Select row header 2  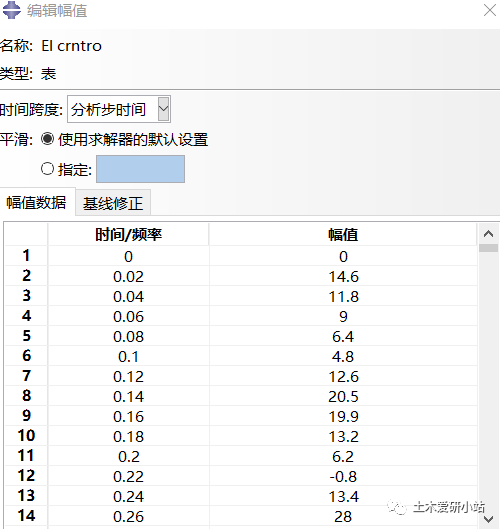tap(26, 276)
